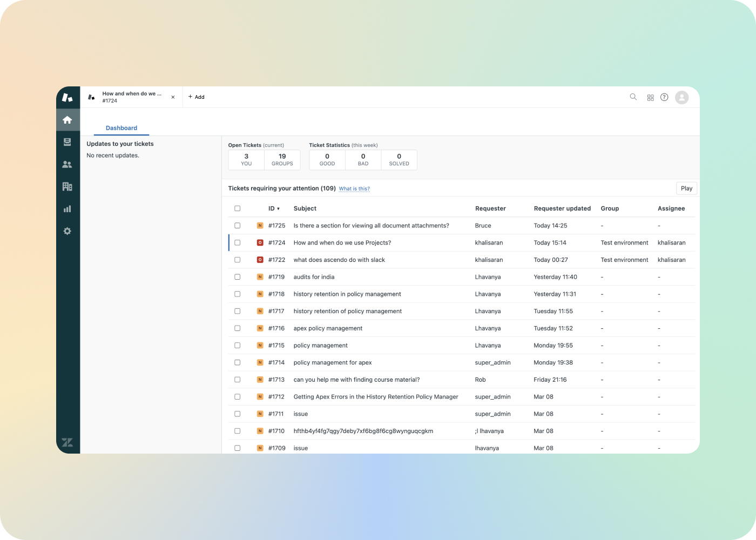Toggle the select-all tickets checkbox
Image resolution: width=756 pixels, height=540 pixels.
238,208
